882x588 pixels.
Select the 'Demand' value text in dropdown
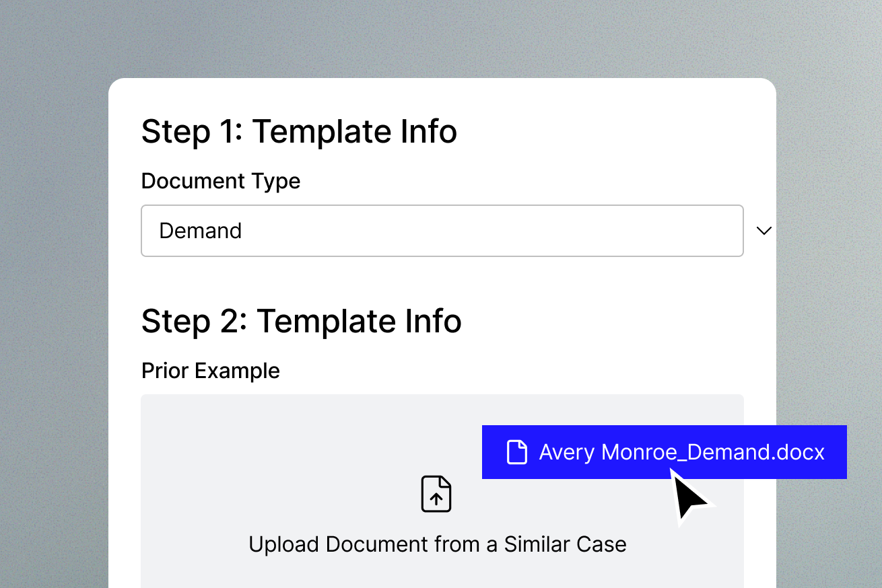[200, 231]
